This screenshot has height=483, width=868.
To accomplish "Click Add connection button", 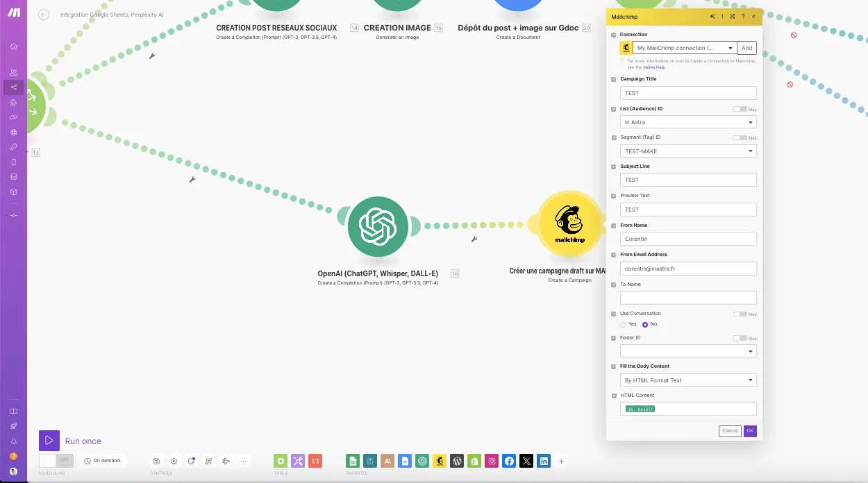I will click(746, 48).
